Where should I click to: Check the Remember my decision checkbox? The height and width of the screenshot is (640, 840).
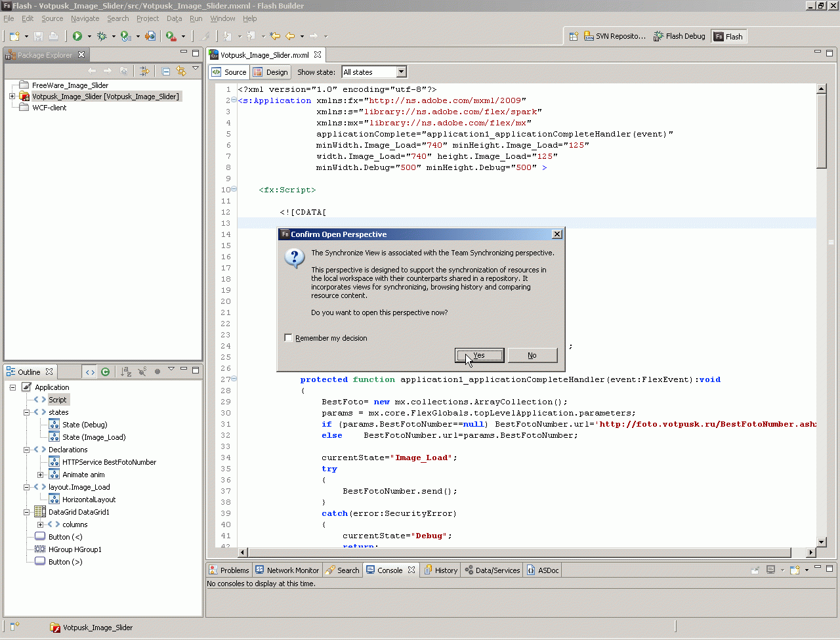pos(288,338)
